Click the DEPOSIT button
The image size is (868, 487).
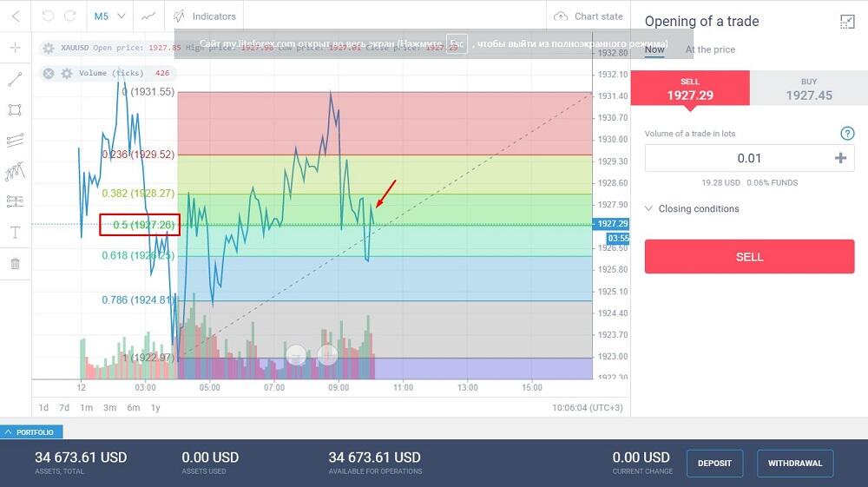tap(714, 464)
